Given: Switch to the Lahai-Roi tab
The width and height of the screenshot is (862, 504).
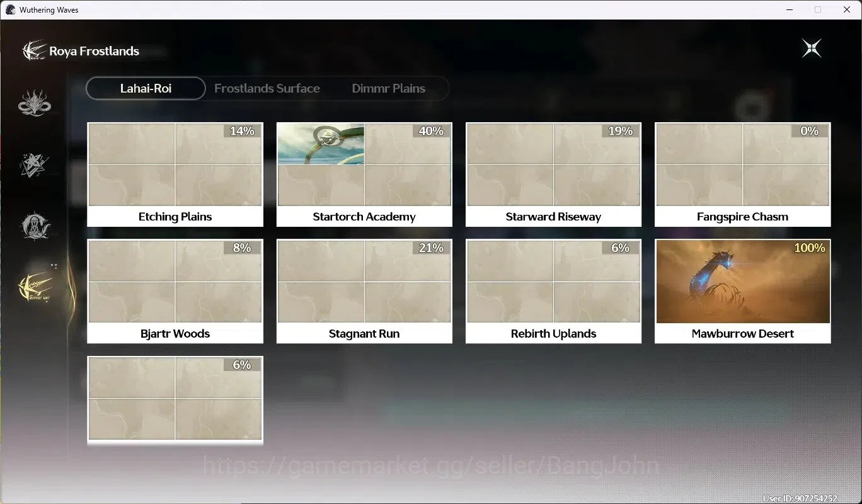Looking at the screenshot, I should click(x=146, y=89).
